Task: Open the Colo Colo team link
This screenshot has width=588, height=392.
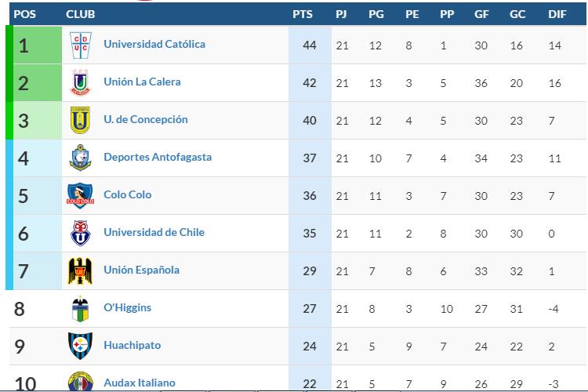Action: pos(128,195)
